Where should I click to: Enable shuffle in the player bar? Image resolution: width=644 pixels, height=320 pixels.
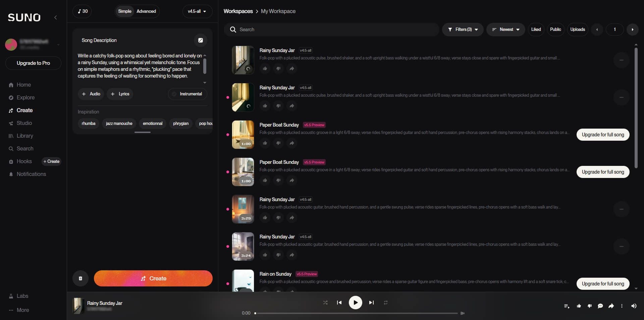point(325,303)
